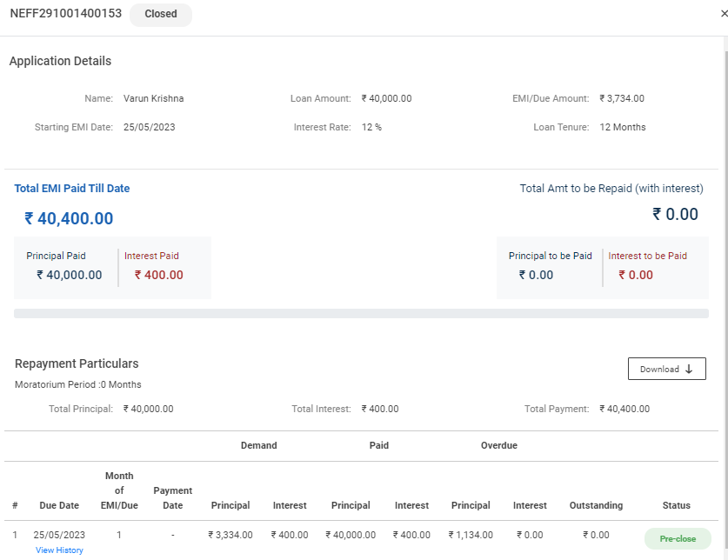The height and width of the screenshot is (560, 728).
Task: Click the Interest to be Paid value
Action: [636, 275]
